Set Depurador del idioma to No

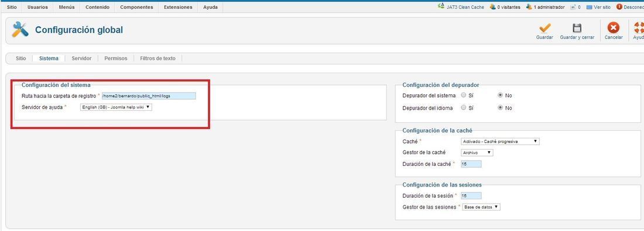click(500, 108)
